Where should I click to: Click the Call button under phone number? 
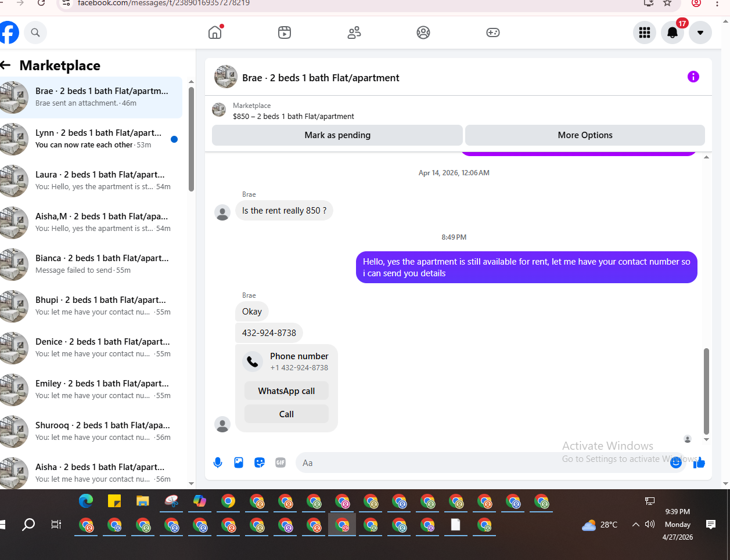[x=286, y=414]
